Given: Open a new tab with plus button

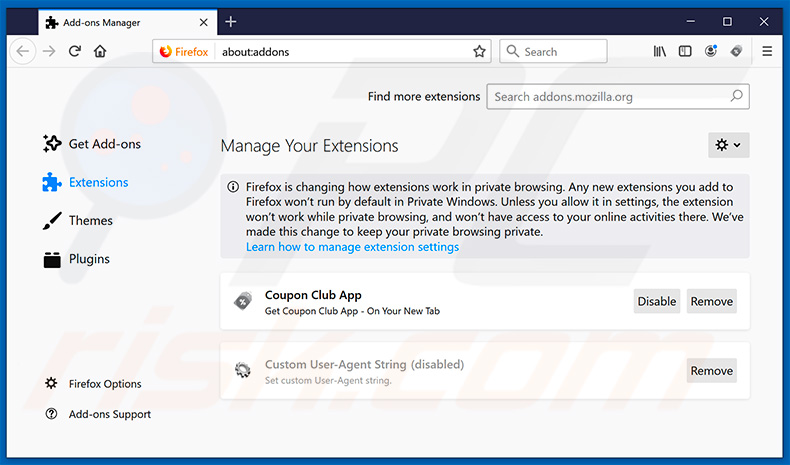Looking at the screenshot, I should 231,22.
